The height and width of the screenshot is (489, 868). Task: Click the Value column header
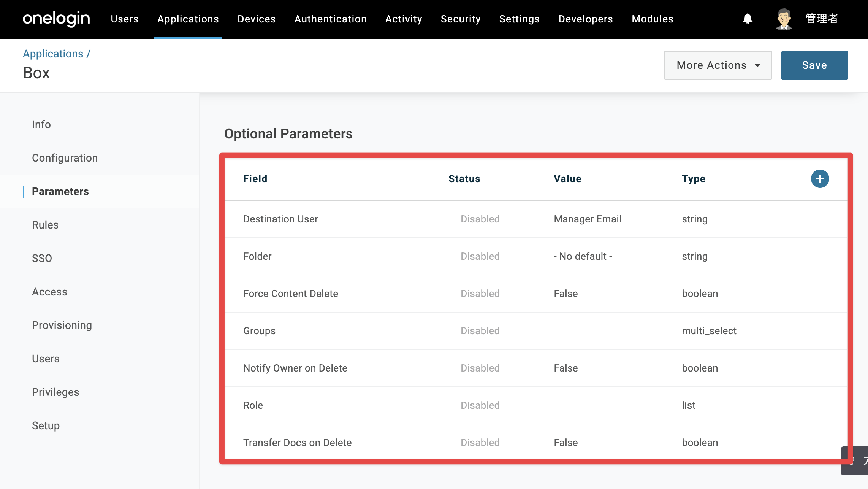pos(567,179)
